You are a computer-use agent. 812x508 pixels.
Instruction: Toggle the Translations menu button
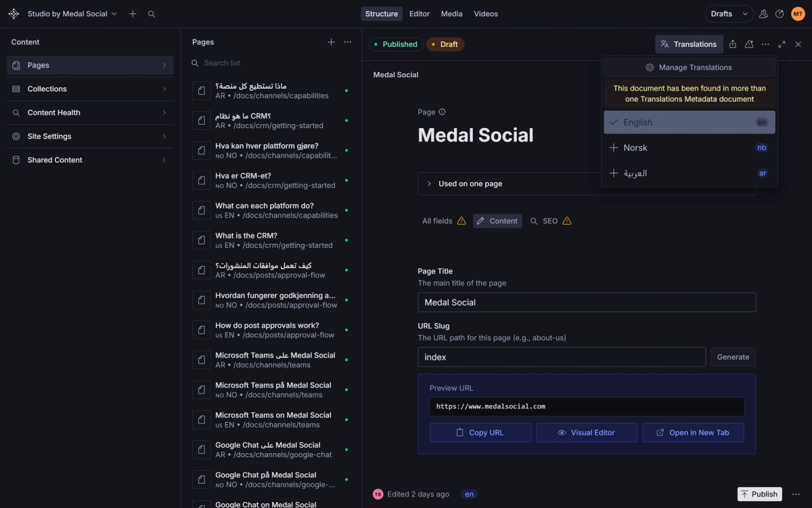(x=689, y=44)
